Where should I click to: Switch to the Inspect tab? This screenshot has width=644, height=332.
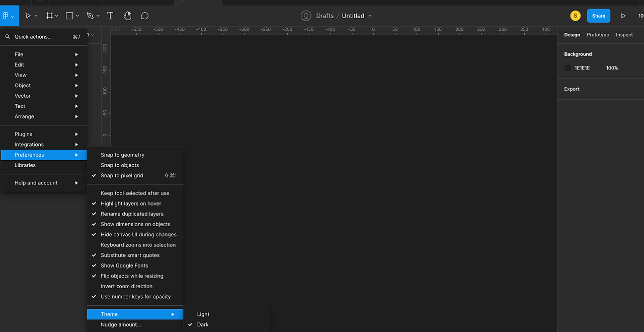pyautogui.click(x=624, y=35)
